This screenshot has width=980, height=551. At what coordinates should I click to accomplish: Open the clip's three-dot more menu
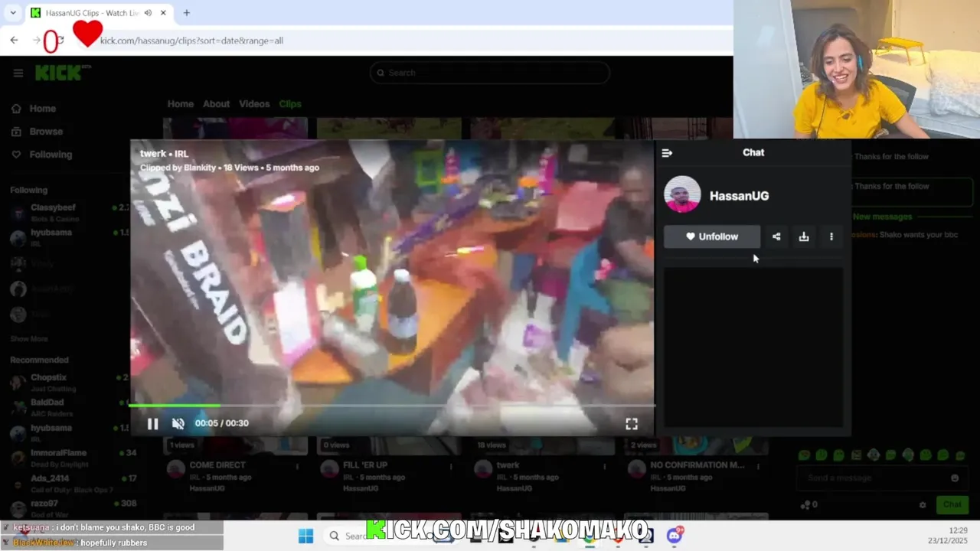coord(831,236)
